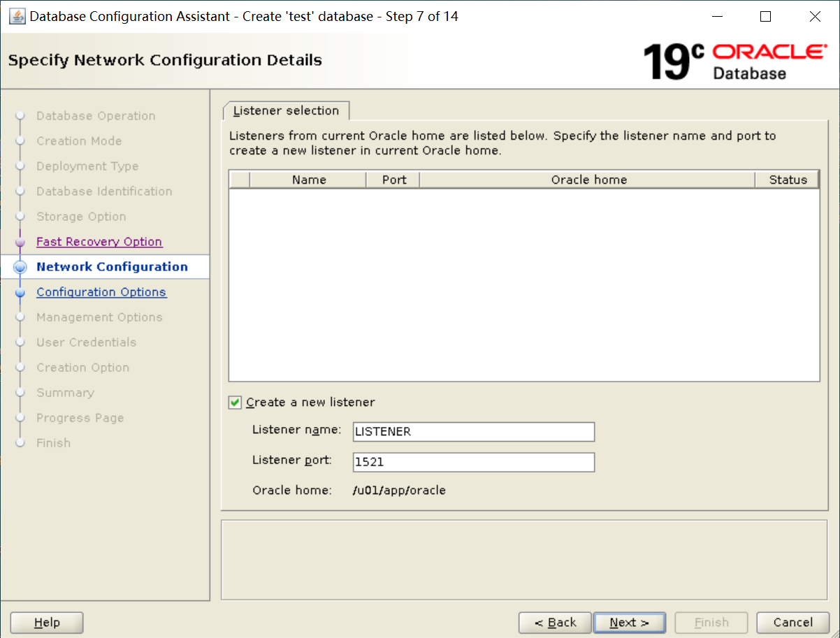This screenshot has width=840, height=638.
Task: Click the User Credentials step label
Action: pos(86,342)
